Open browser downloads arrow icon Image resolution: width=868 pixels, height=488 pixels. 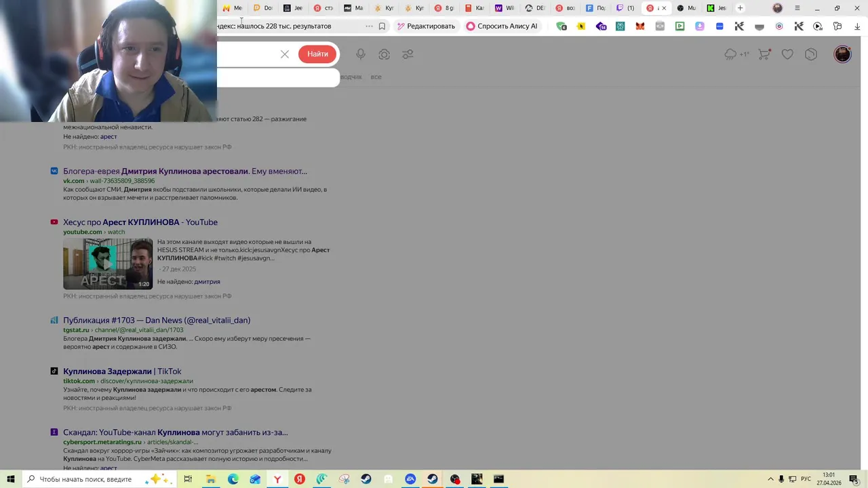(x=857, y=26)
